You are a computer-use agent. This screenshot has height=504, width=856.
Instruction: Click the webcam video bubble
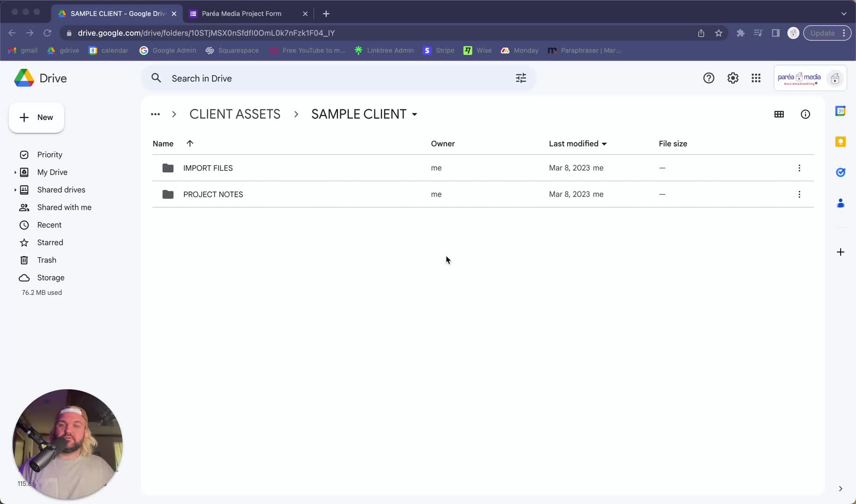point(68,444)
